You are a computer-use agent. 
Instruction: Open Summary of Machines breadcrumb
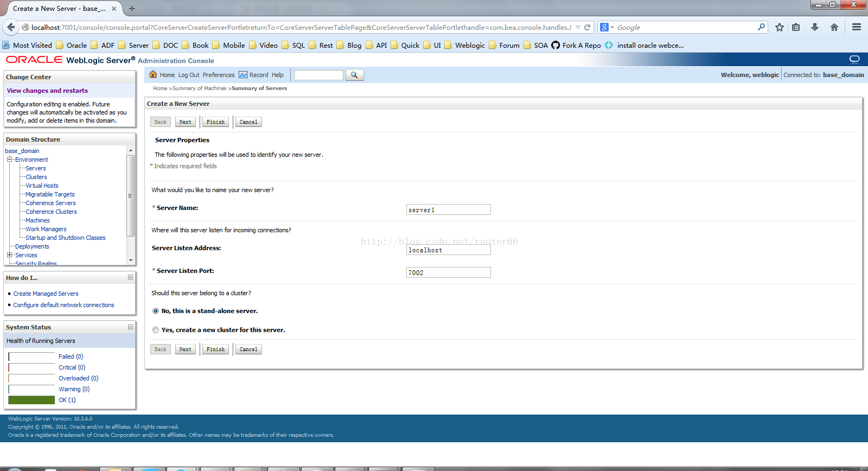pyautogui.click(x=200, y=88)
